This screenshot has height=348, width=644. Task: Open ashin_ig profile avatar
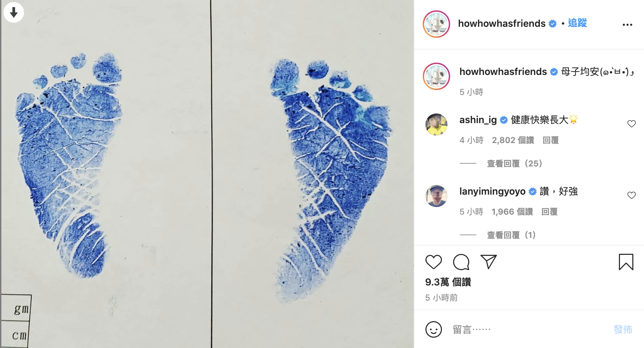click(x=436, y=124)
